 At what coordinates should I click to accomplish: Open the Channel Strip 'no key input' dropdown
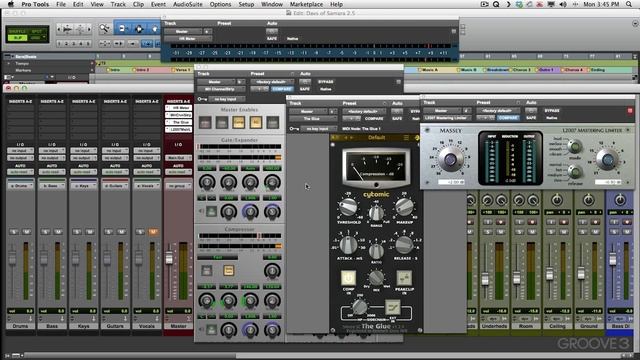(228, 99)
